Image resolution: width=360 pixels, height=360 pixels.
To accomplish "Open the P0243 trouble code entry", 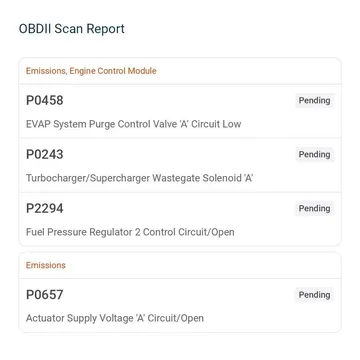I will pyautogui.click(x=180, y=165).
